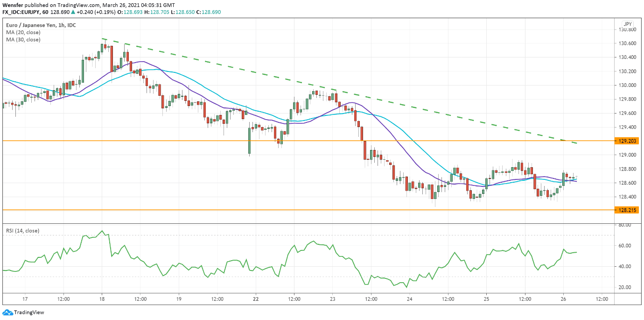Screen dimensions: 644x320
Task: Click the Euro / Japanese Yen chart title
Action: pos(35,25)
